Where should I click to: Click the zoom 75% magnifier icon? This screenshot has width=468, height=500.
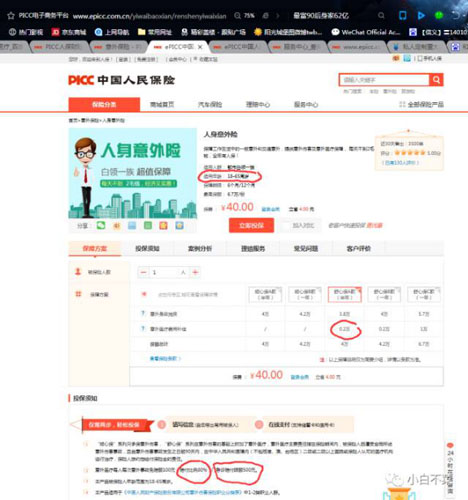[x=237, y=16]
